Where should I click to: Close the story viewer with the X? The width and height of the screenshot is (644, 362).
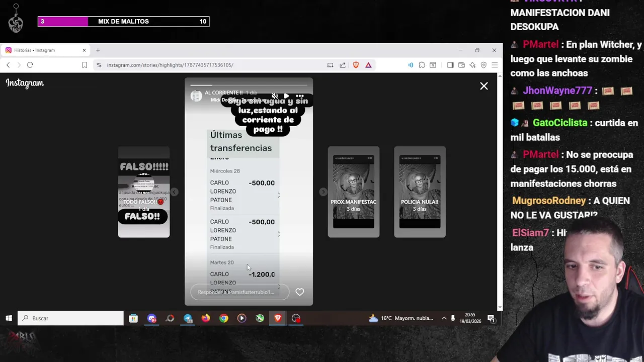(484, 86)
